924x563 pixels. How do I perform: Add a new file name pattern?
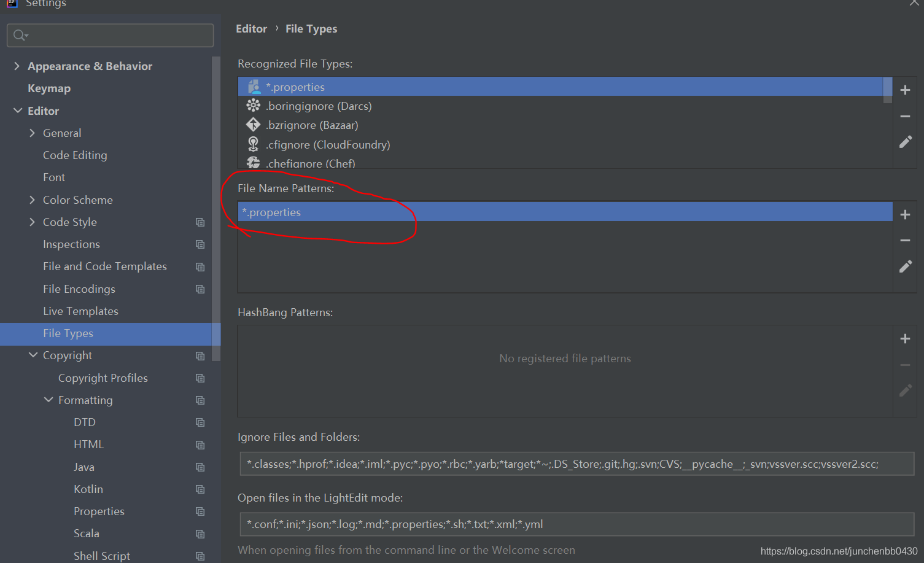[x=905, y=215]
